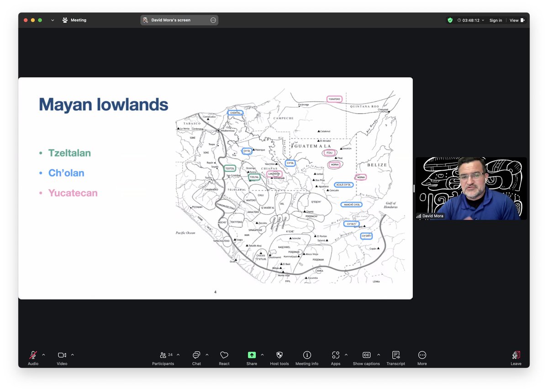Open the React heart menu
Screen dimensions: 548x392
[x=224, y=355]
